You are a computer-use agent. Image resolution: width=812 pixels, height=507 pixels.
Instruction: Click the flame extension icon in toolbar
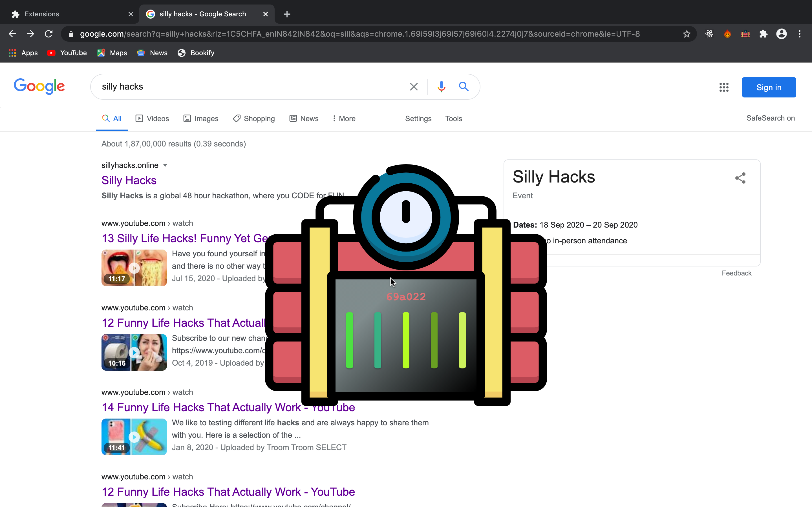coord(727,34)
